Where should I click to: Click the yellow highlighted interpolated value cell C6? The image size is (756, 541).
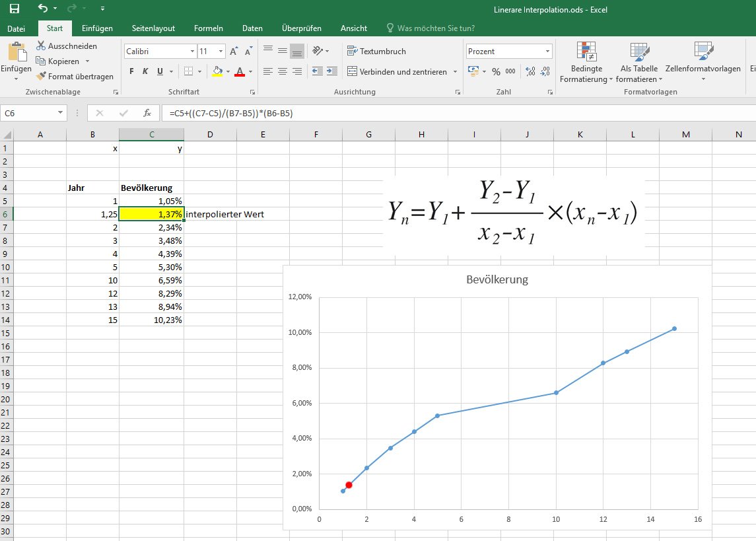[151, 214]
